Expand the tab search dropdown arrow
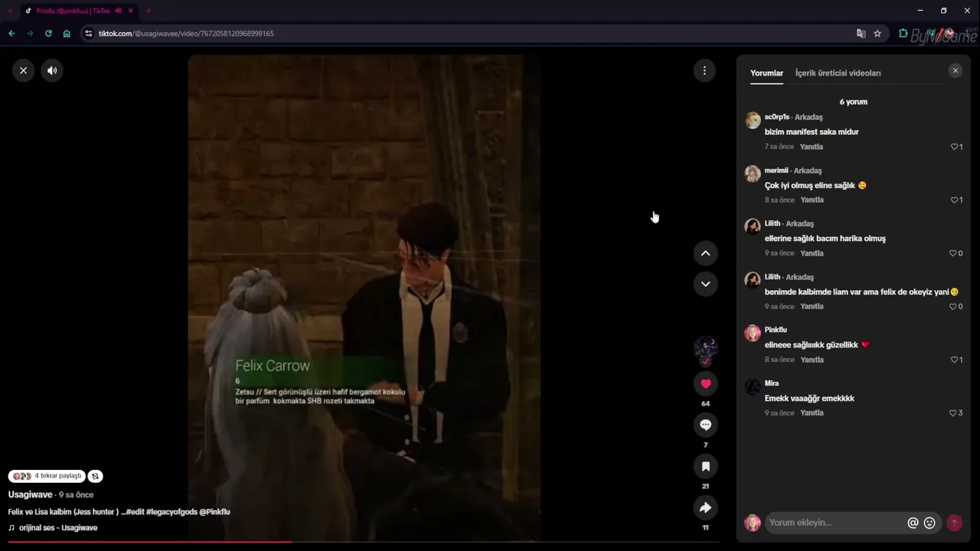The width and height of the screenshot is (980, 551). tap(10, 11)
